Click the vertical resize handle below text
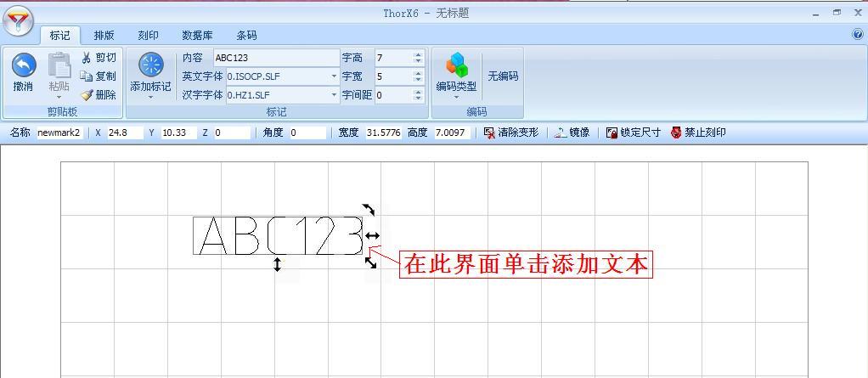The image size is (868, 378). click(x=278, y=264)
